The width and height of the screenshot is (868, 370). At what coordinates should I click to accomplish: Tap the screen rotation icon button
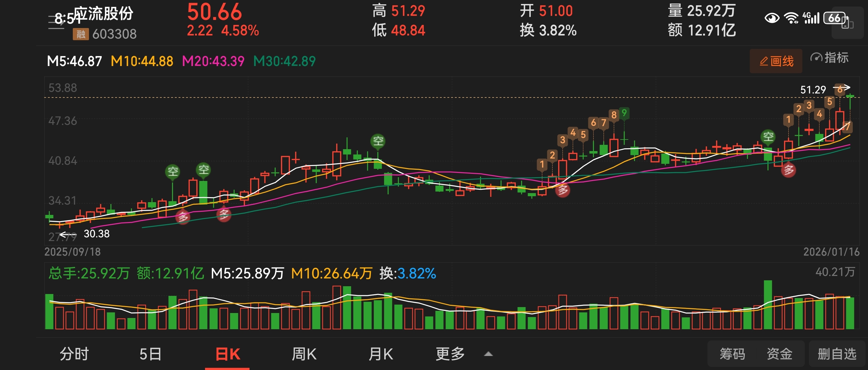pyautogui.click(x=847, y=24)
